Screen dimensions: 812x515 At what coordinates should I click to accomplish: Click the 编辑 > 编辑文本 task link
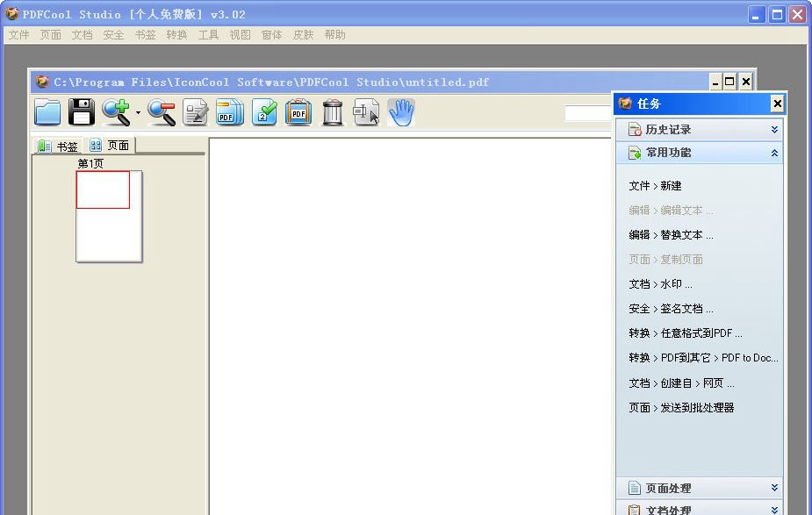pyautogui.click(x=671, y=211)
